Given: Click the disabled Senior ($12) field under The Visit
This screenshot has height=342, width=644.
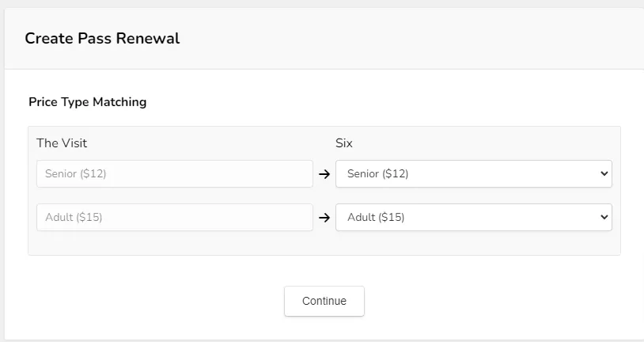Looking at the screenshot, I should tap(175, 174).
